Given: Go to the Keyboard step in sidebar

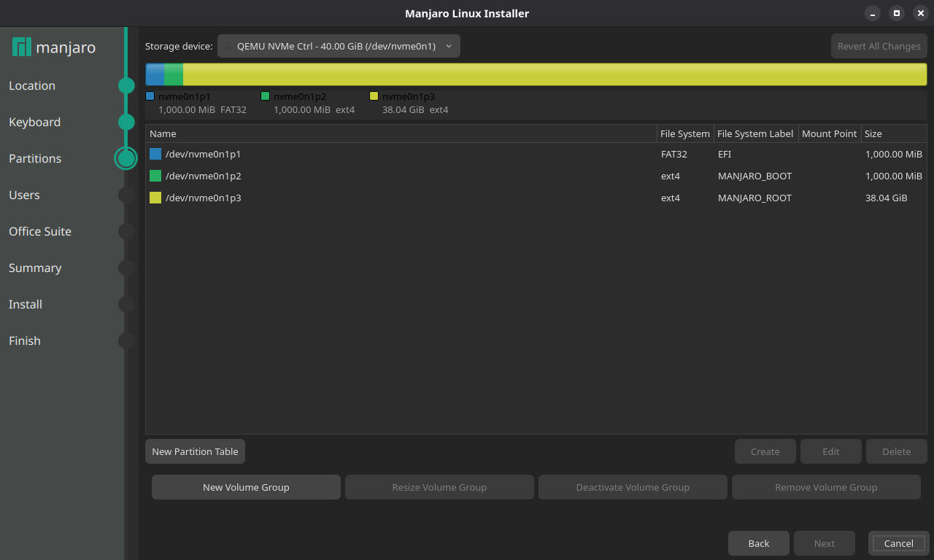Looking at the screenshot, I should (34, 122).
